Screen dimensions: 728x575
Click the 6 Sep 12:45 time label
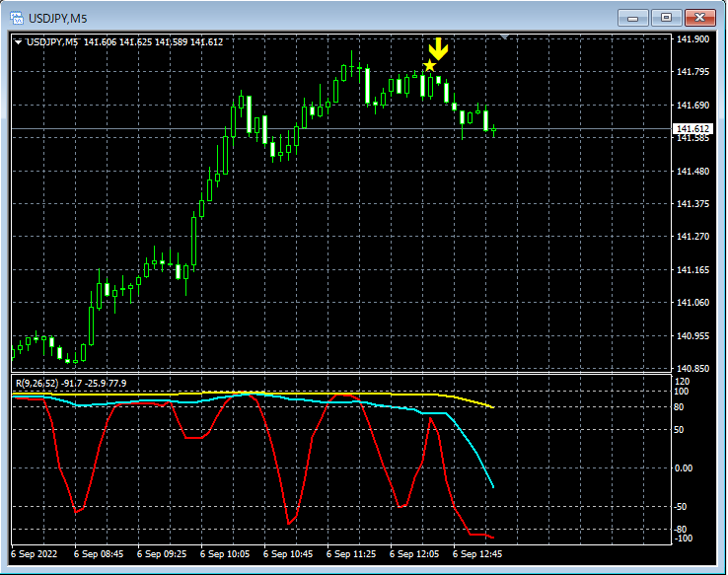click(477, 554)
